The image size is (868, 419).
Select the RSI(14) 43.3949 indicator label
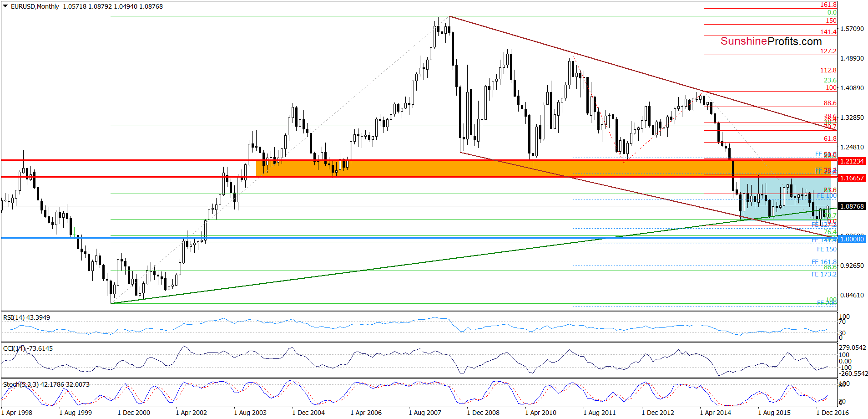coord(26,317)
